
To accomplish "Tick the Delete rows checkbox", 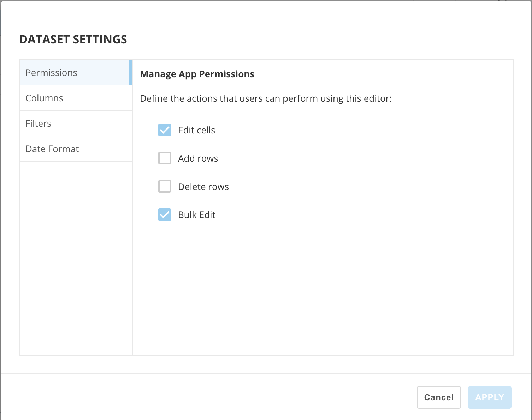I will 165,186.
